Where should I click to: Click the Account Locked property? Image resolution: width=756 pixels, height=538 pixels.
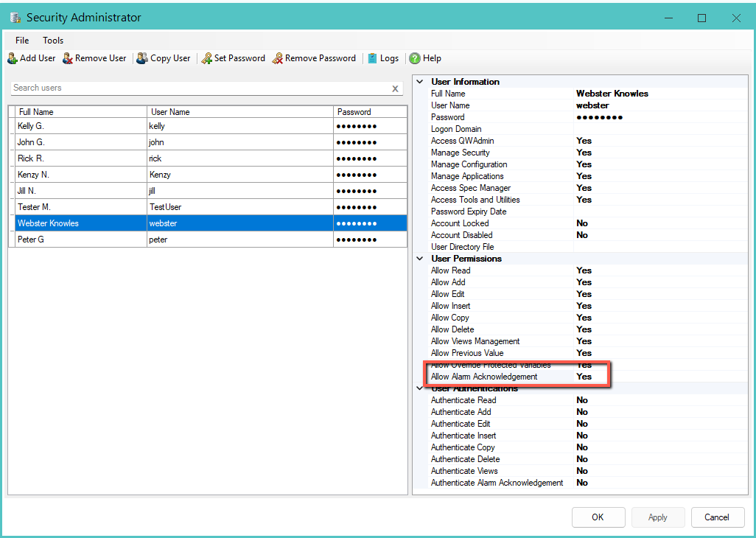(587, 224)
